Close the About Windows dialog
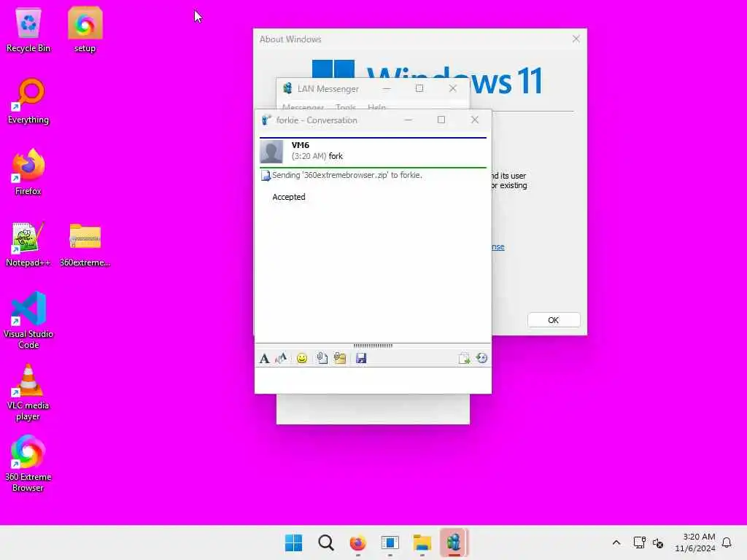Viewport: 747px width, 560px height. click(576, 39)
